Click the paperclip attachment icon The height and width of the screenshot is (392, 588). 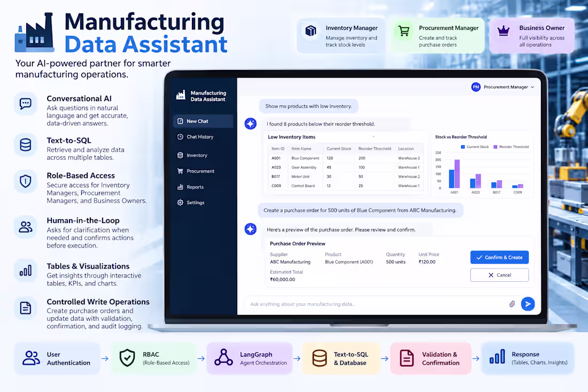coord(512,304)
